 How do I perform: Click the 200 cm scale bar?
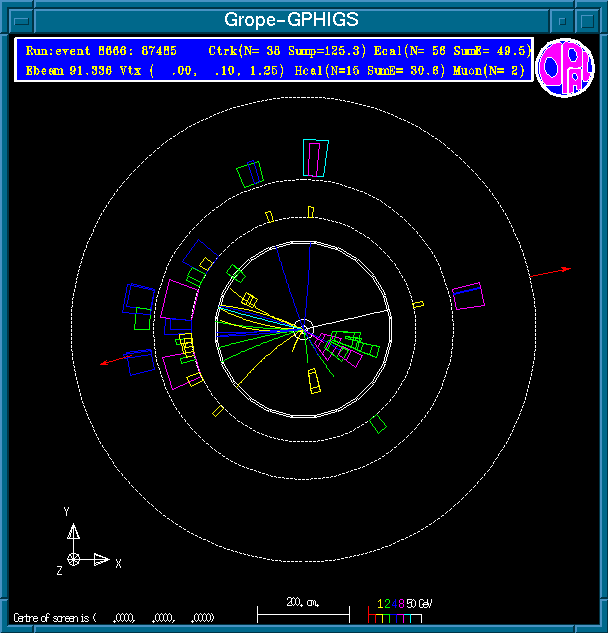(303, 610)
